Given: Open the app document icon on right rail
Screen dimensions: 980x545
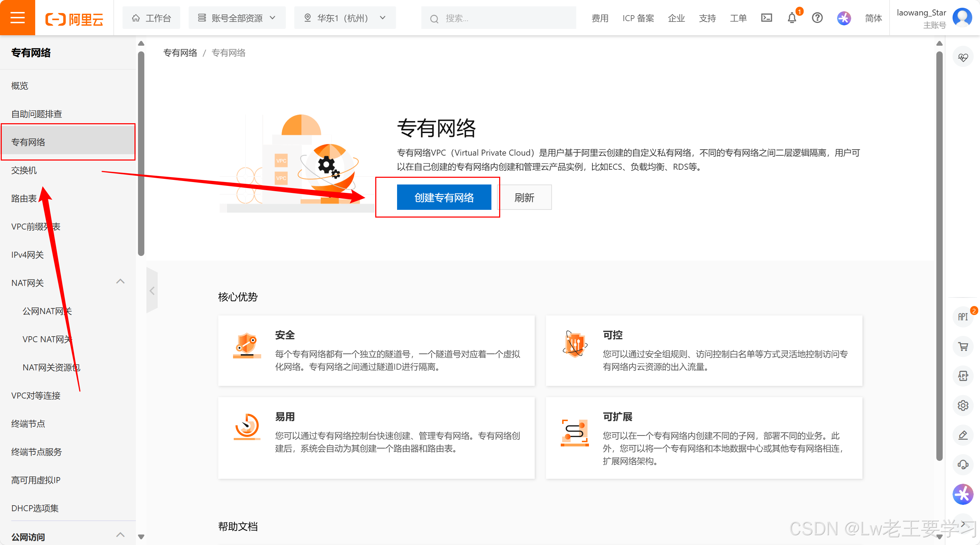Looking at the screenshot, I should point(962,376).
